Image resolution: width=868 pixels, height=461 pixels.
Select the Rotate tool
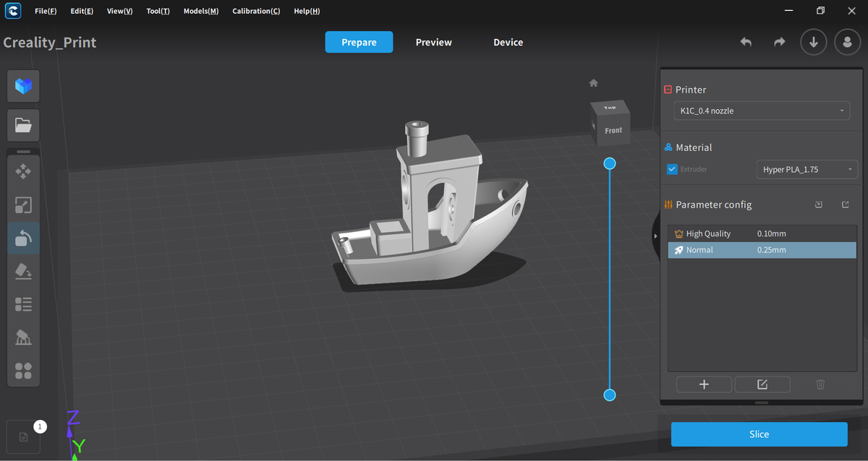[23, 238]
